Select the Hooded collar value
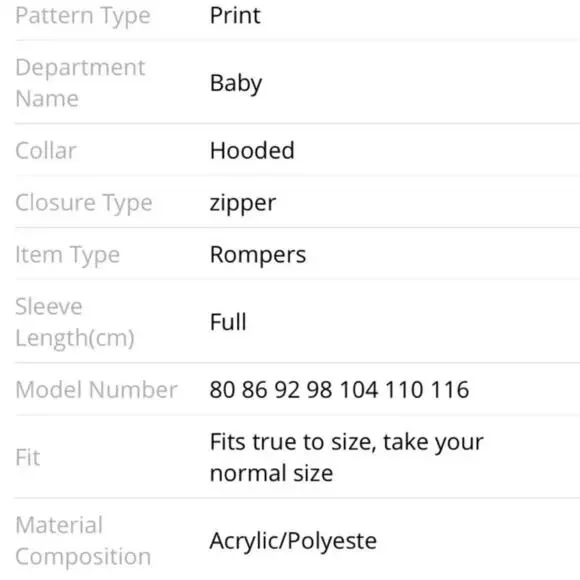580x580 pixels. pos(252,151)
